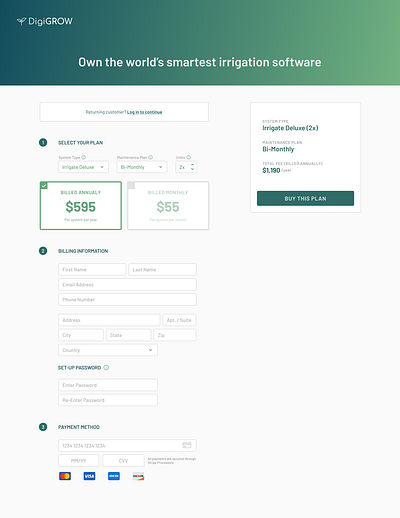Select the Apt. / Suite field
The width and height of the screenshot is (400, 518).
pos(179,320)
